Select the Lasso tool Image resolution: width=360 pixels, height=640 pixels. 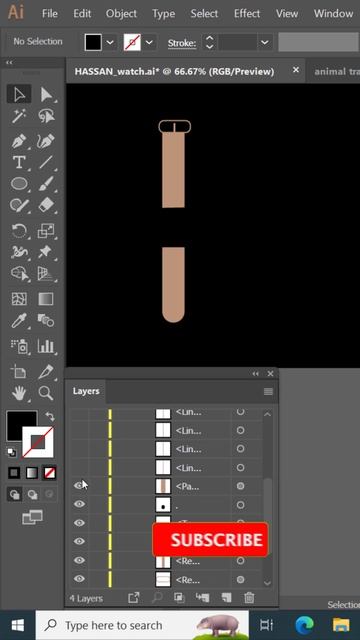pos(46,117)
